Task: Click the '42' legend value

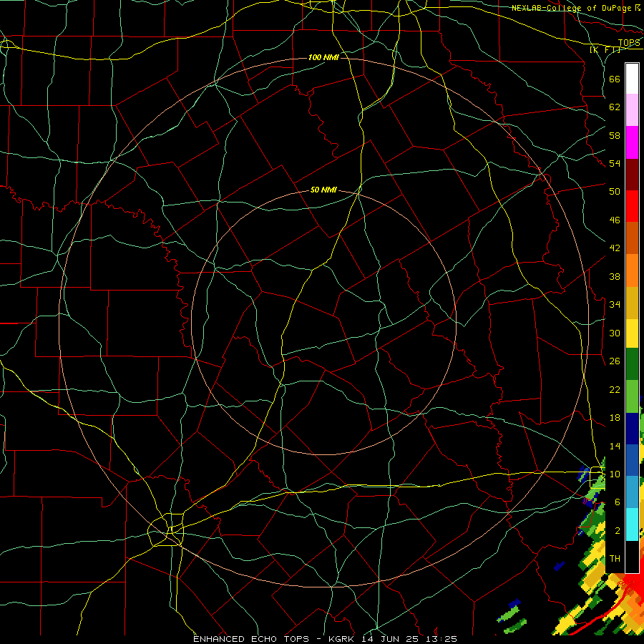Action: (x=615, y=248)
